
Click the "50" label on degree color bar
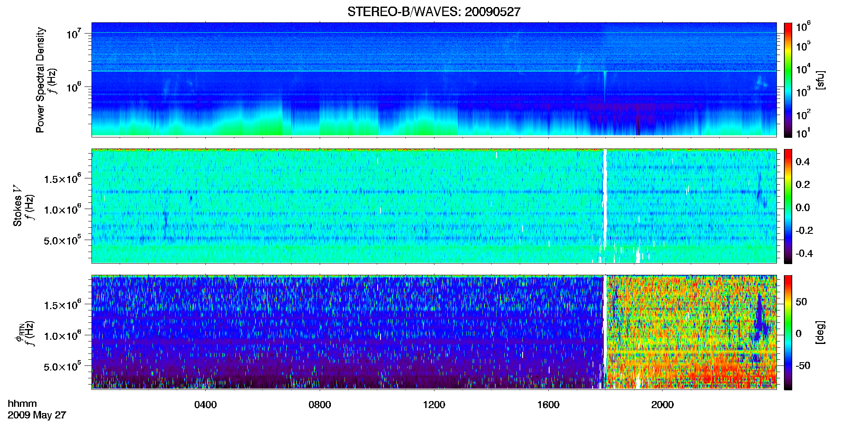[801, 302]
